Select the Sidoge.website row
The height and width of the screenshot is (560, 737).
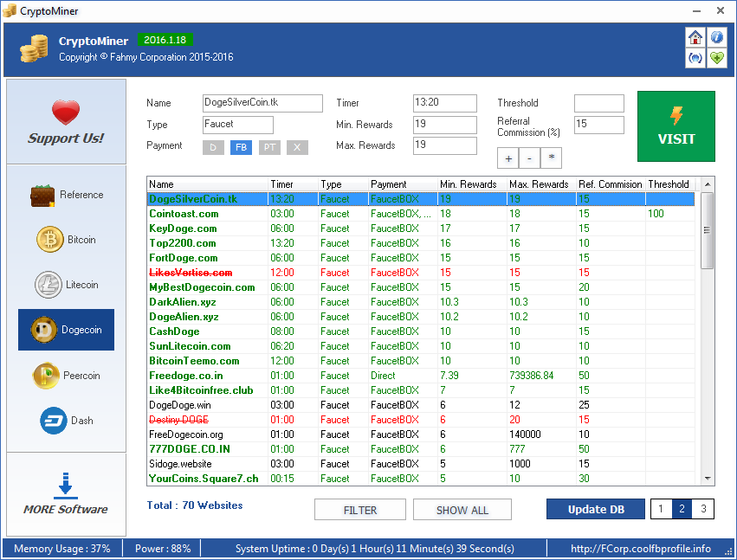[421, 464]
